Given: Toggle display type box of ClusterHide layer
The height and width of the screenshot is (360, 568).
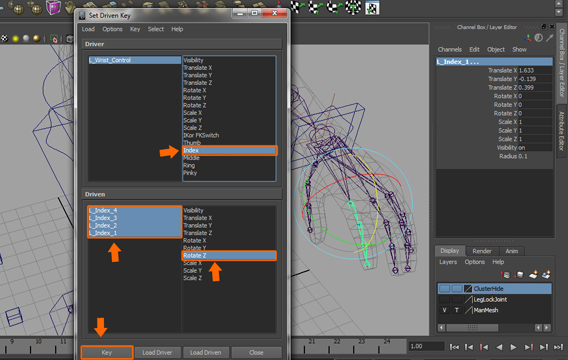Looking at the screenshot, I should coord(457,289).
